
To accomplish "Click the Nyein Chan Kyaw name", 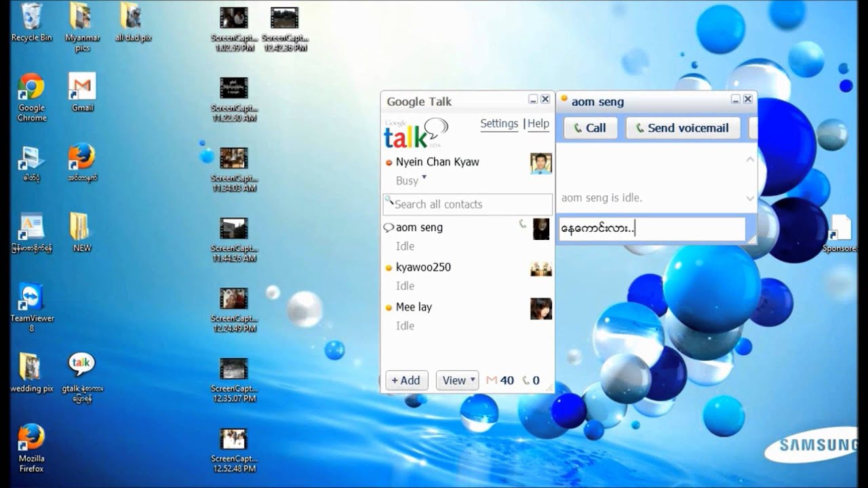I will click(437, 162).
